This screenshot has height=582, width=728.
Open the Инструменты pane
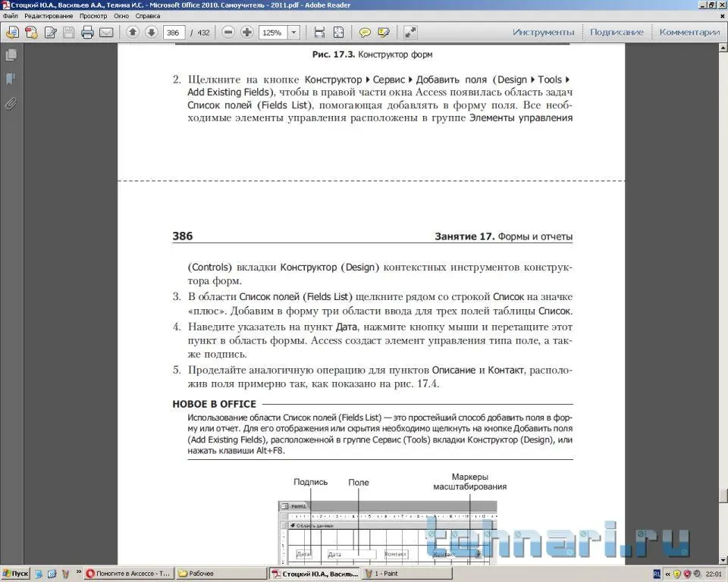coord(543,32)
